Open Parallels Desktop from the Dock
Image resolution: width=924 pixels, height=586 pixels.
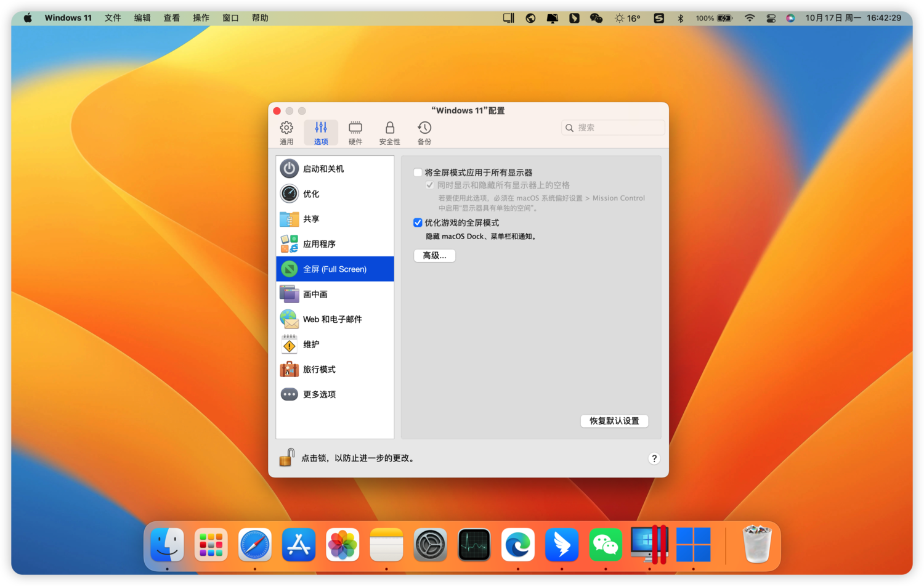649,545
